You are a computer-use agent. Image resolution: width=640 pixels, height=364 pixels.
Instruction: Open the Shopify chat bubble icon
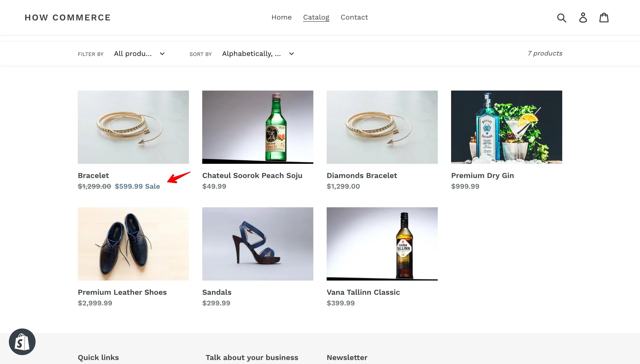point(22,342)
